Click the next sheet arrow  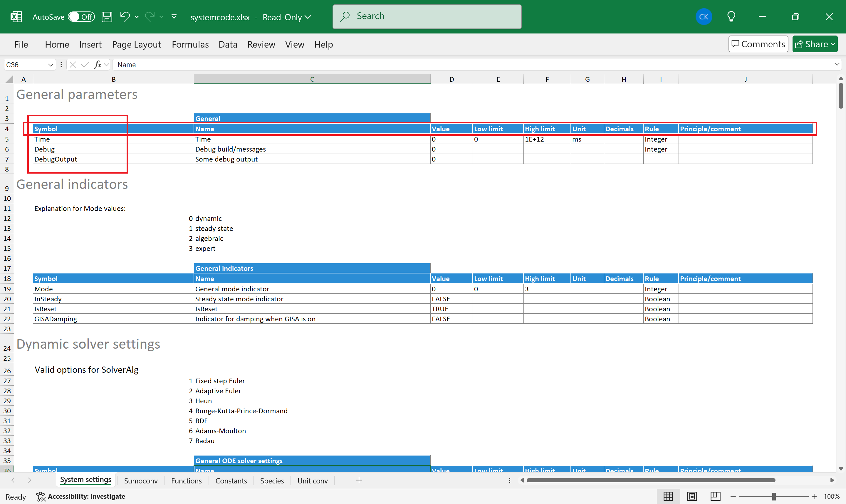pyautogui.click(x=29, y=480)
